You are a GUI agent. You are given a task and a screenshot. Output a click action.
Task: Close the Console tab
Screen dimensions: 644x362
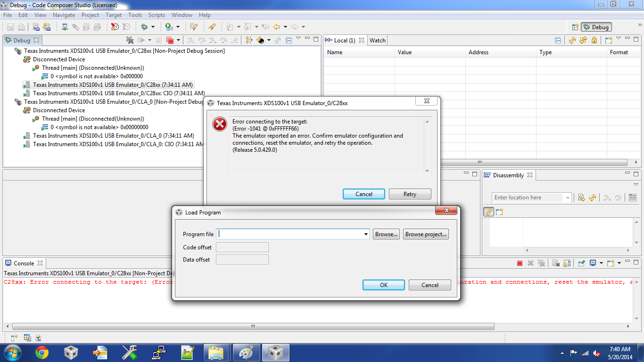tap(40, 263)
